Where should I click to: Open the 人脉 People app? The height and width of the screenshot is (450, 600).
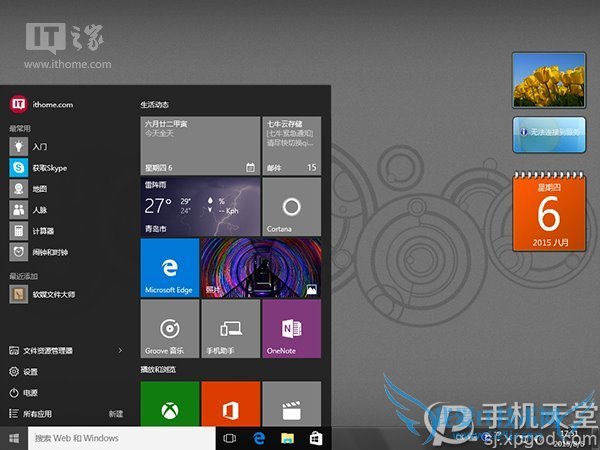[x=29, y=210]
